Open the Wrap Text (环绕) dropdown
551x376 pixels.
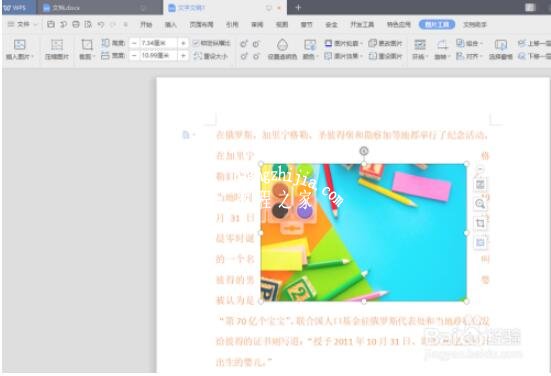point(420,49)
